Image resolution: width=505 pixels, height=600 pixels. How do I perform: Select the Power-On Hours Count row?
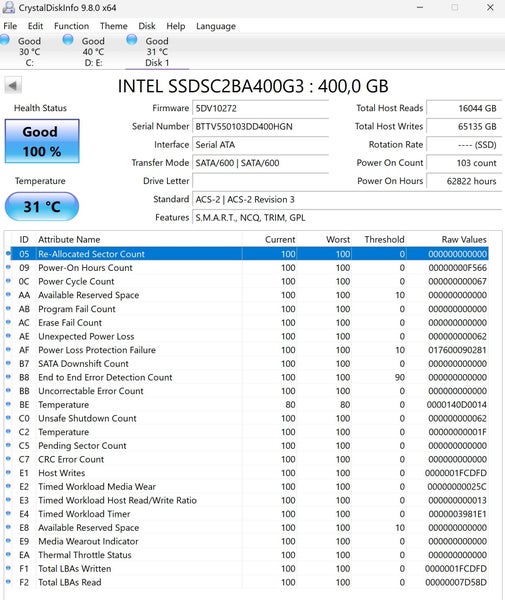pyautogui.click(x=247, y=267)
